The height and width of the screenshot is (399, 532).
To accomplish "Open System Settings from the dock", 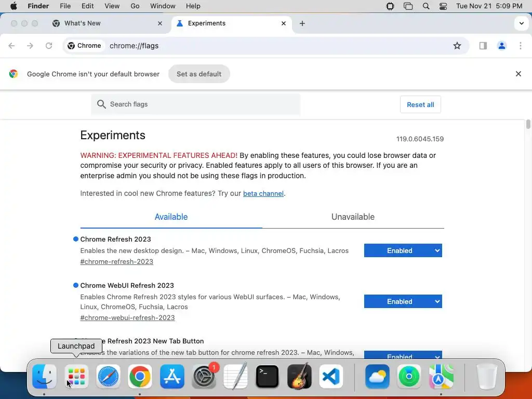I will (204, 376).
